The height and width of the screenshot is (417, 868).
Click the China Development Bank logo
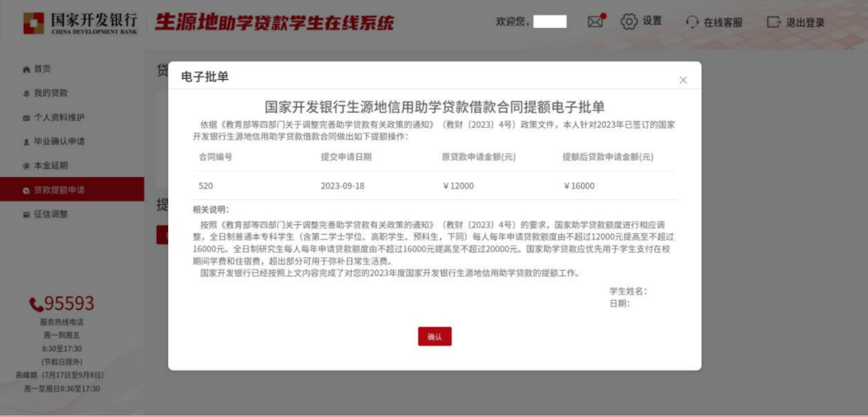(x=81, y=23)
